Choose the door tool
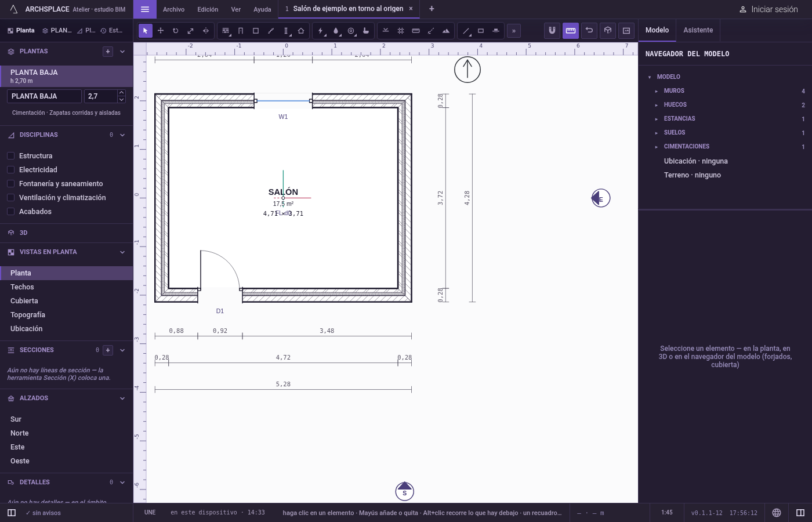This screenshot has width=812, height=522. (x=241, y=31)
